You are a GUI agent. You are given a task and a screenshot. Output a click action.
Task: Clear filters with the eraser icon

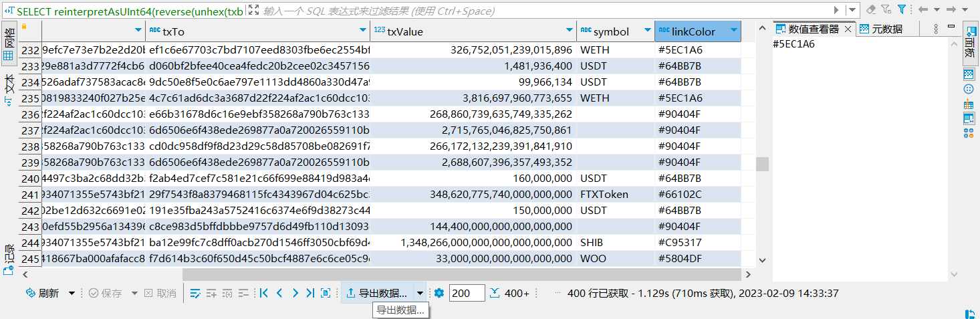870,10
